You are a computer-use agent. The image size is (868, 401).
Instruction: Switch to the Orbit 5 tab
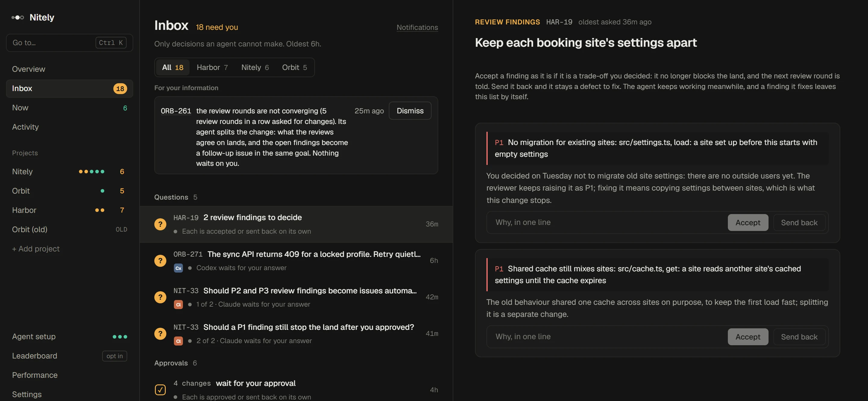pyautogui.click(x=294, y=68)
